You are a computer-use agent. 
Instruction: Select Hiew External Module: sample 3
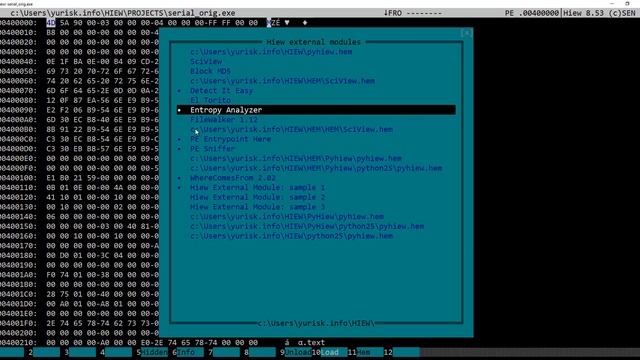point(258,207)
